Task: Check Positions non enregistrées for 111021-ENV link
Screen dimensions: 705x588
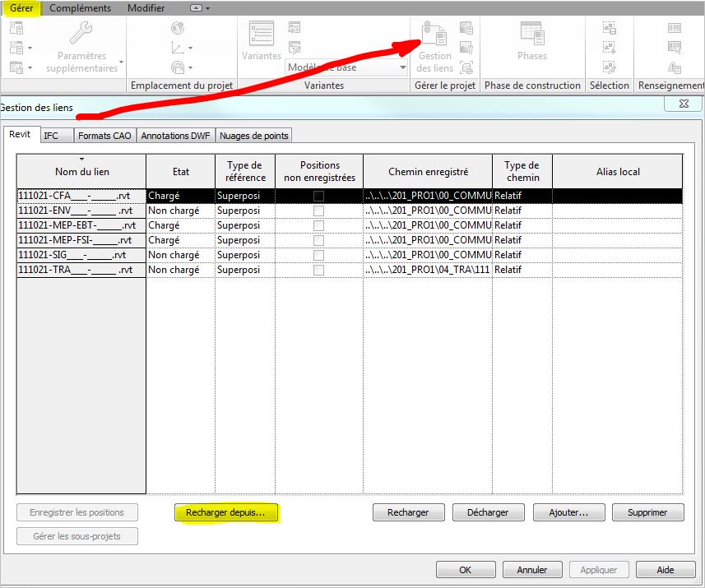Action: tap(318, 210)
